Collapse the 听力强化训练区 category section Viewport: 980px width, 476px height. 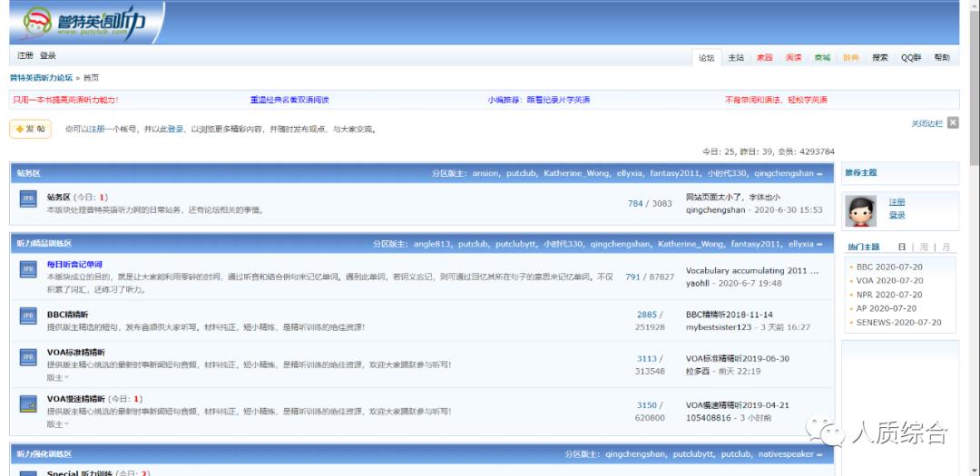pos(819,455)
